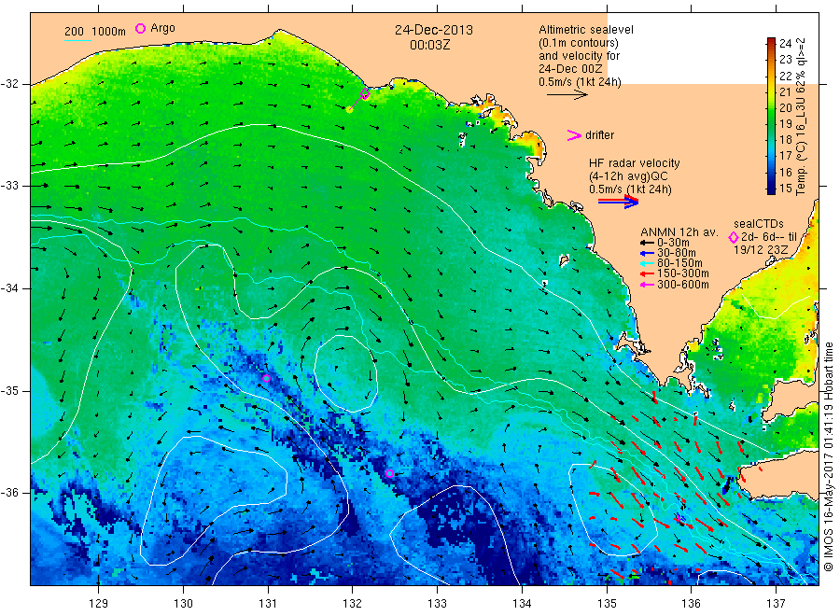Click the latitude label -35
Viewport: 840px width, 616px height.
click(x=9, y=390)
